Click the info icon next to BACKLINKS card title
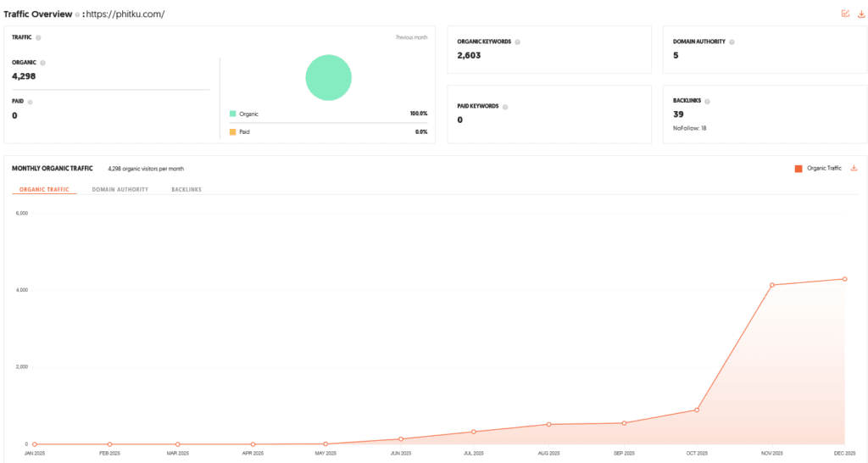The width and height of the screenshot is (868, 463). point(707,101)
